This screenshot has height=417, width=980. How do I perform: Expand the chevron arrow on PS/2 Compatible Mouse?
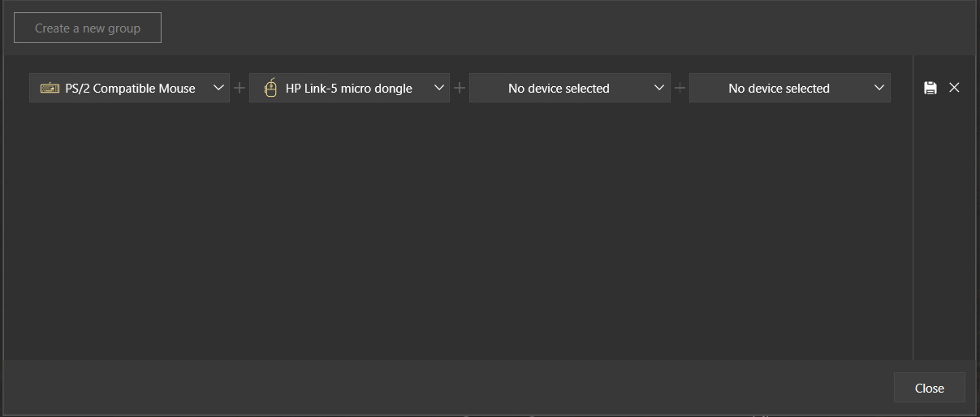pos(218,88)
